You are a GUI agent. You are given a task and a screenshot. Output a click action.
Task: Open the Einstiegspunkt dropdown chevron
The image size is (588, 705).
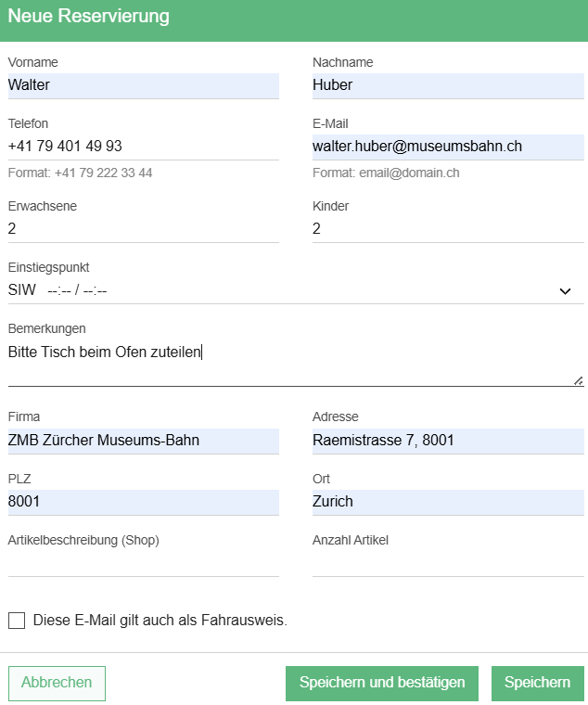(x=565, y=291)
